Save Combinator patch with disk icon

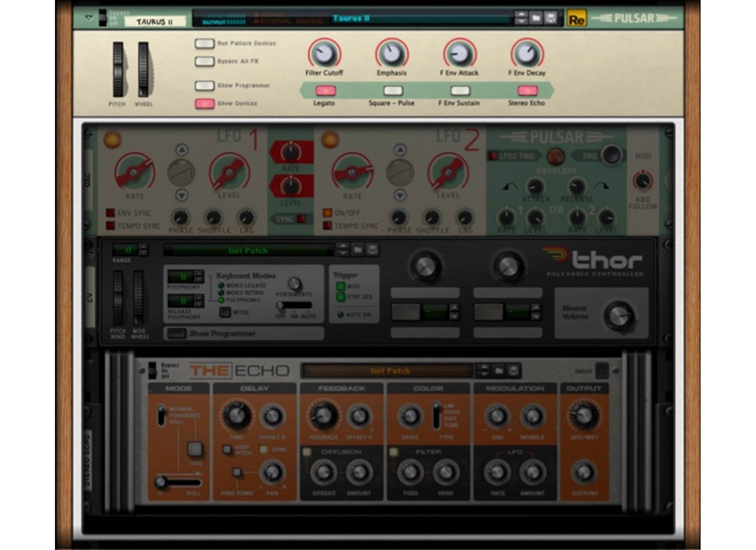(x=550, y=18)
